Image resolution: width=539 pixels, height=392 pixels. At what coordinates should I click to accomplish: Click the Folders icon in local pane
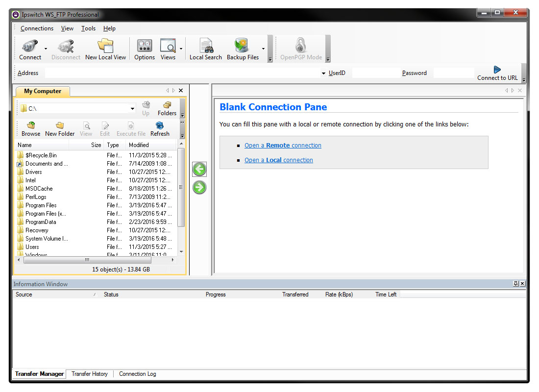click(x=167, y=109)
